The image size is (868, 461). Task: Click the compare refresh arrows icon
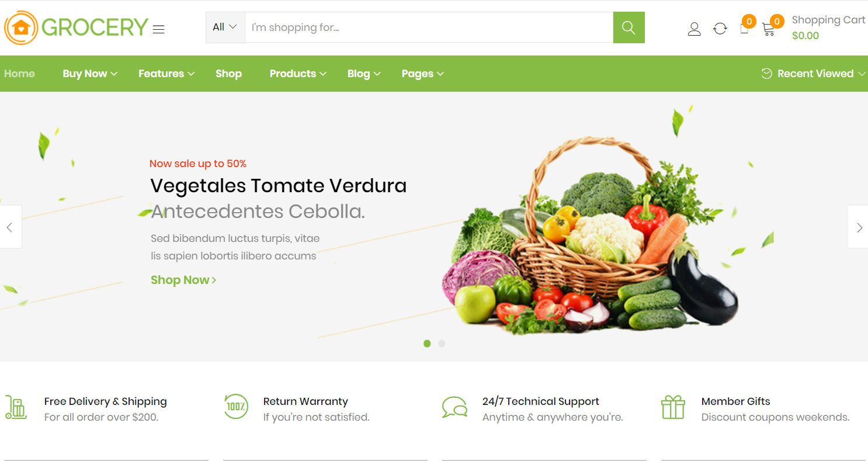click(720, 29)
